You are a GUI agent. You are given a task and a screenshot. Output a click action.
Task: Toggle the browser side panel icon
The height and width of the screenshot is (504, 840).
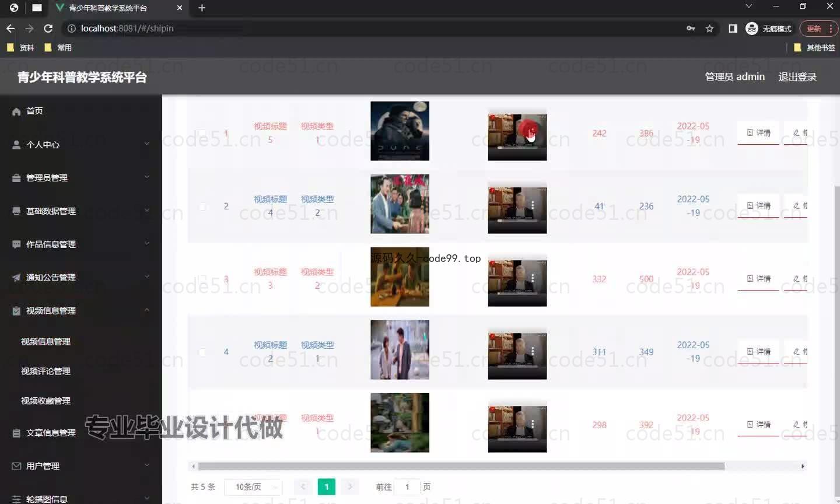(733, 28)
